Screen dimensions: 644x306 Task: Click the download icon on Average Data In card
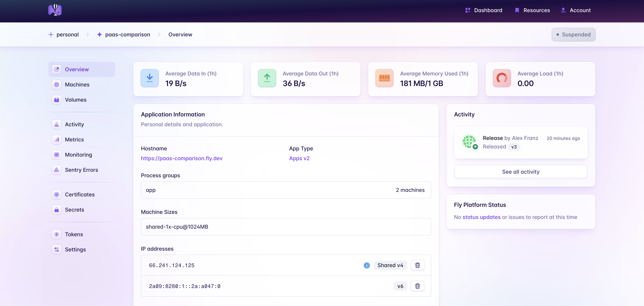point(150,78)
